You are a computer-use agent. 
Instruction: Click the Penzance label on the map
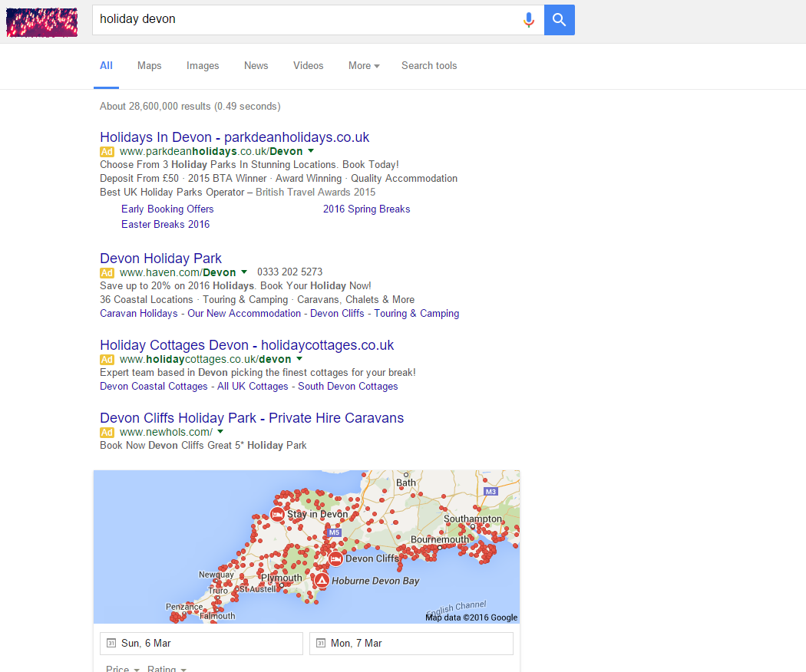pos(184,607)
